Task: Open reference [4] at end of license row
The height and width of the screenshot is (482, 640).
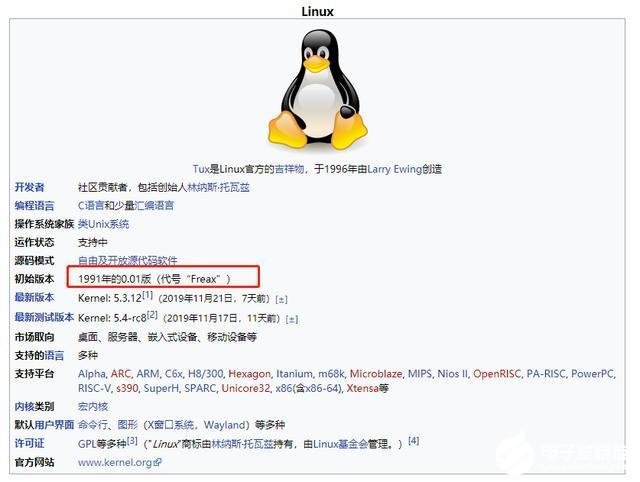Action: [413, 440]
